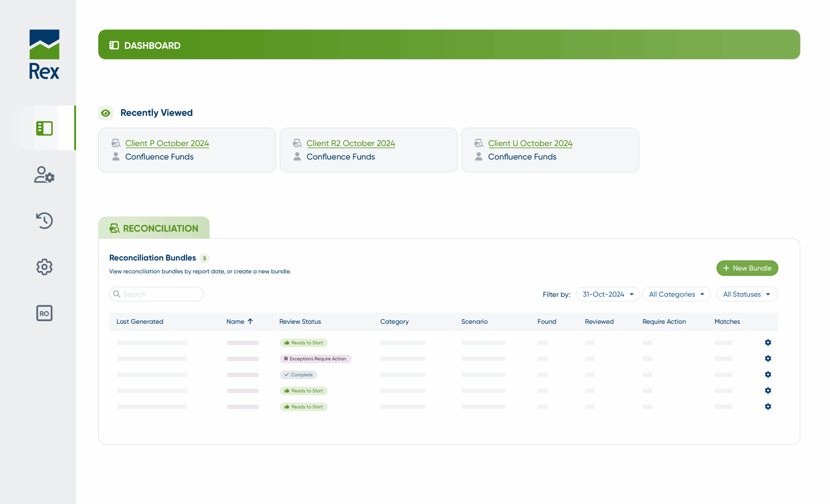Click the RO sidebar icon
The height and width of the screenshot is (504, 830).
(x=44, y=313)
